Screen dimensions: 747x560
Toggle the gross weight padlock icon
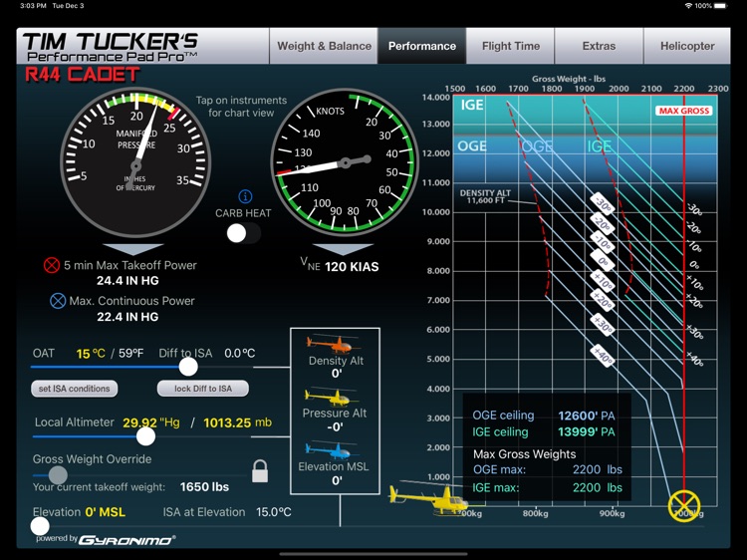tap(260, 471)
